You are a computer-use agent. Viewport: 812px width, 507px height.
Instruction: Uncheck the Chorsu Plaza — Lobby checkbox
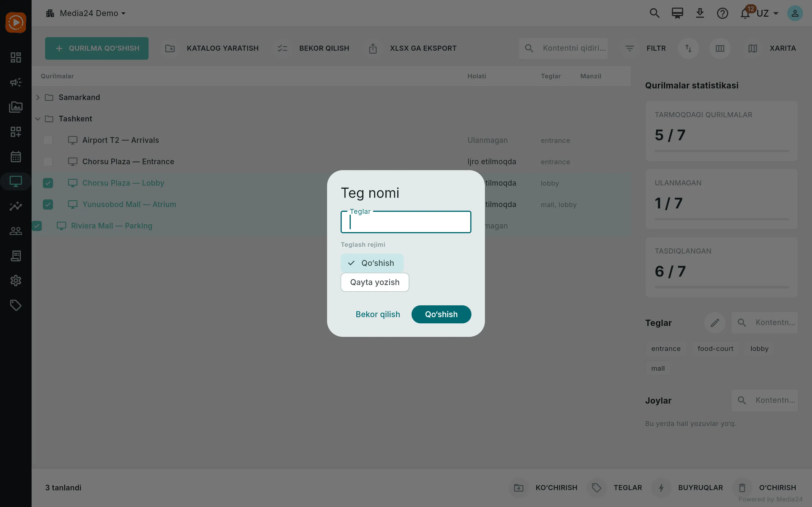pyautogui.click(x=48, y=183)
